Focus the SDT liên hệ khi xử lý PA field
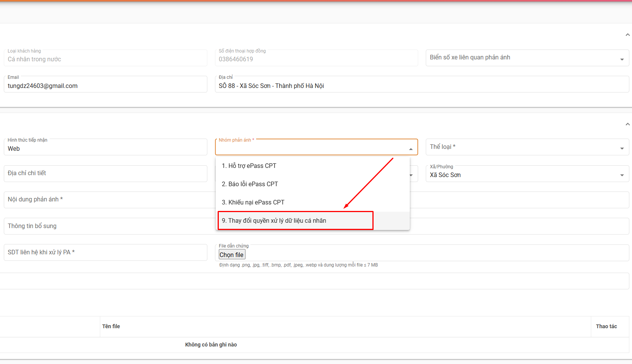This screenshot has height=364, width=632. [105, 252]
